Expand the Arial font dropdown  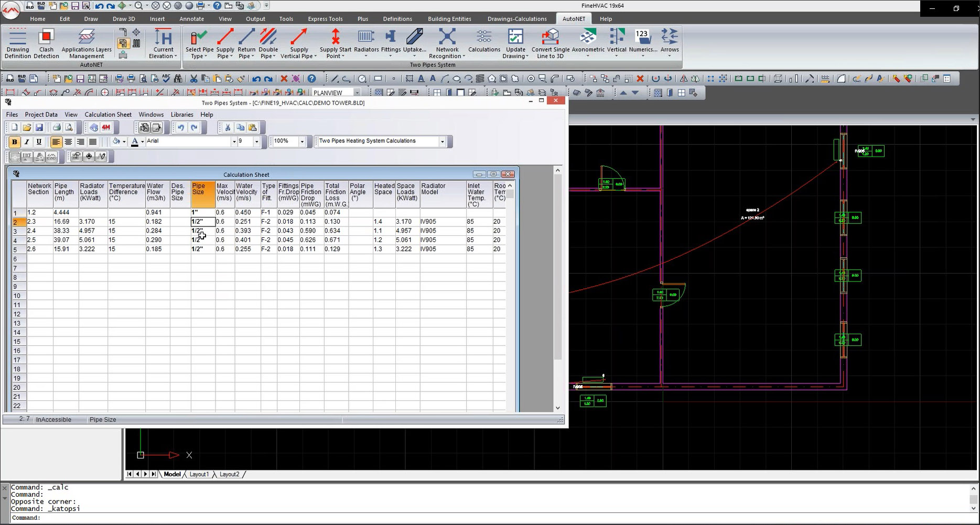[x=234, y=142]
